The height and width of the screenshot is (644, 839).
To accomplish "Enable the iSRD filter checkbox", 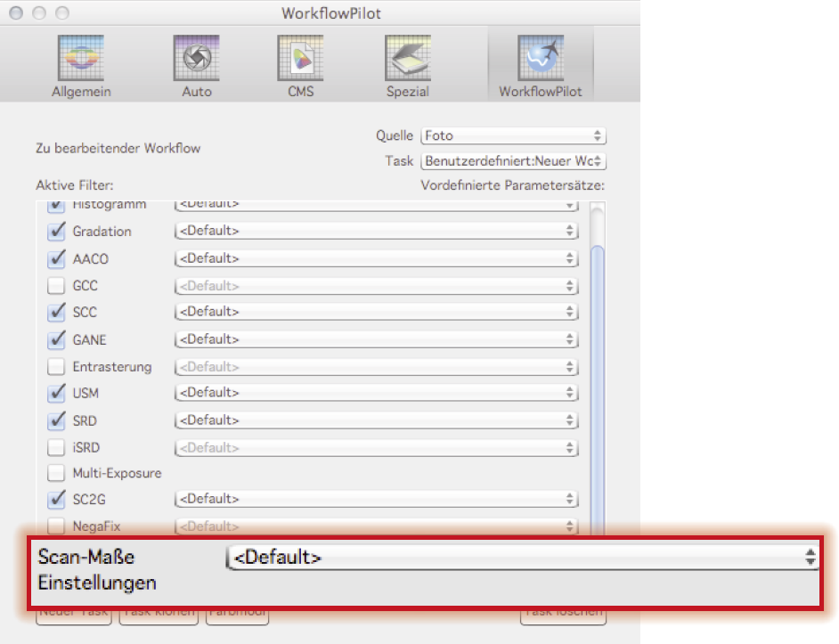I will [x=56, y=446].
